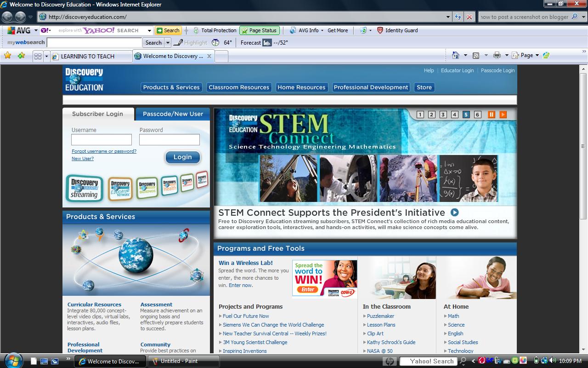
Task: Click the Password input field
Action: 170,139
